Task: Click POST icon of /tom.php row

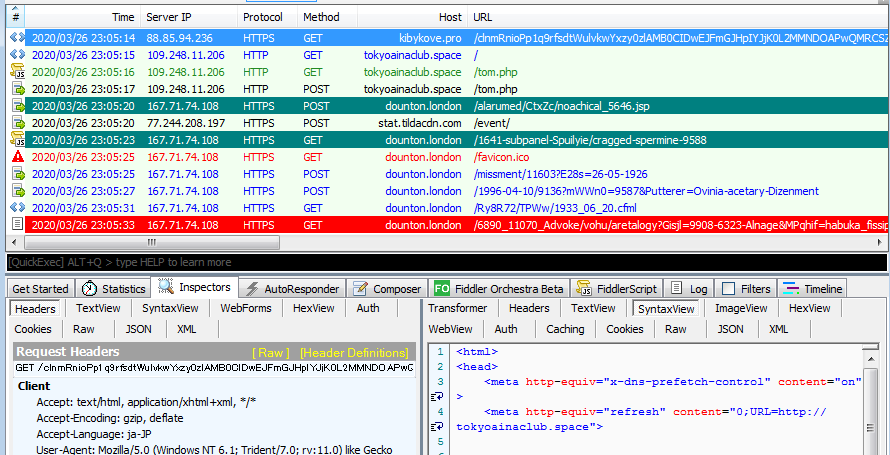Action: click(18, 89)
